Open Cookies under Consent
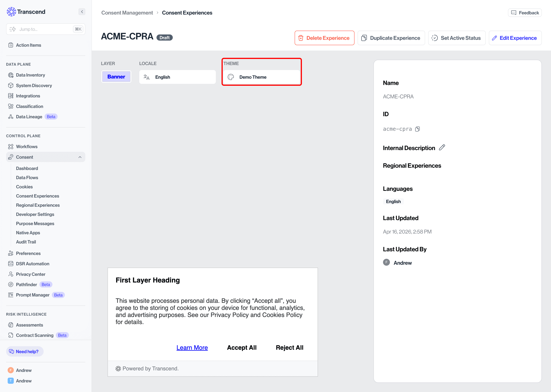 tap(24, 187)
